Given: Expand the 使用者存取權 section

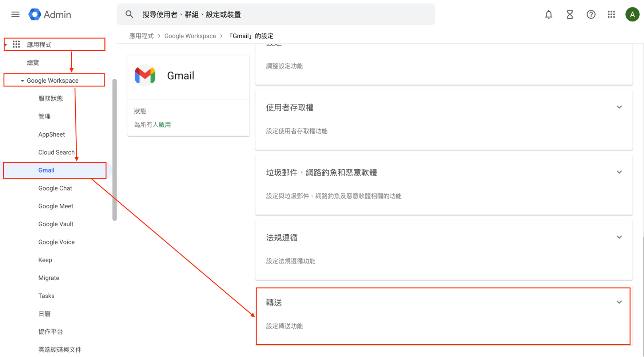Looking at the screenshot, I should 619,107.
